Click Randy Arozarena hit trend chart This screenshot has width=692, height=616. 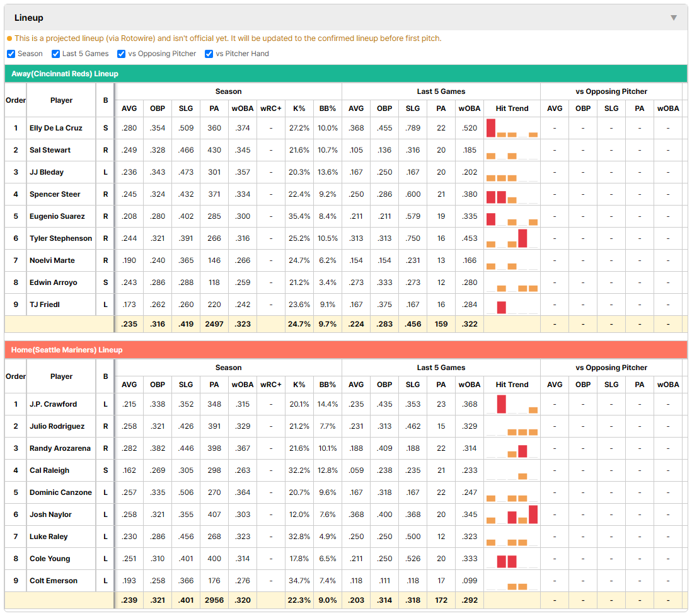pos(512,448)
